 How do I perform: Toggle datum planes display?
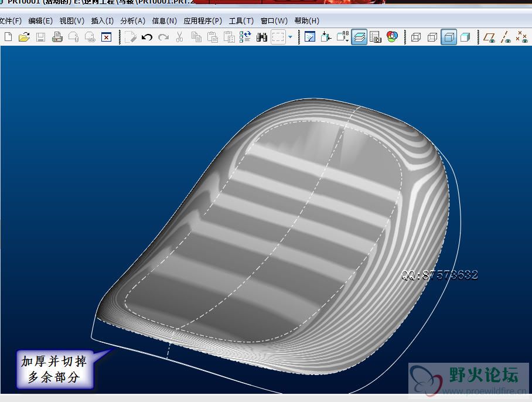point(489,37)
